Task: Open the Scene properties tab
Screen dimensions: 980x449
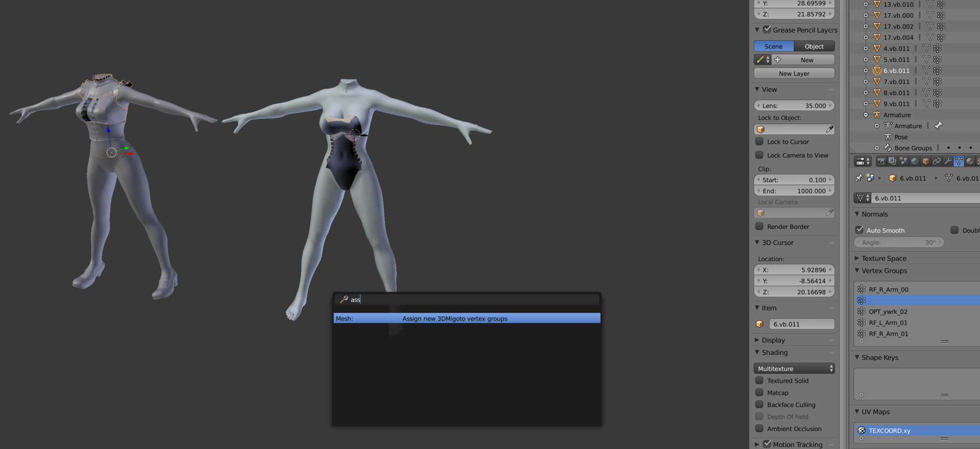Action: click(903, 161)
